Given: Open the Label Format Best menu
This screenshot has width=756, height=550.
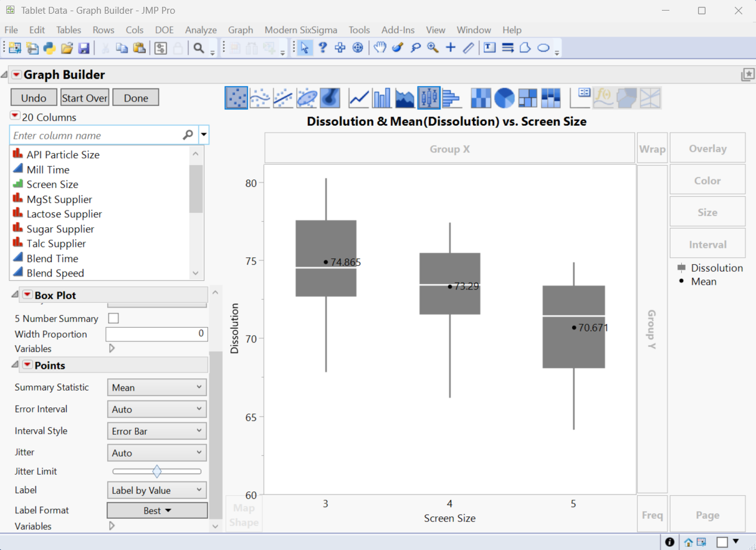Looking at the screenshot, I should tap(157, 510).
